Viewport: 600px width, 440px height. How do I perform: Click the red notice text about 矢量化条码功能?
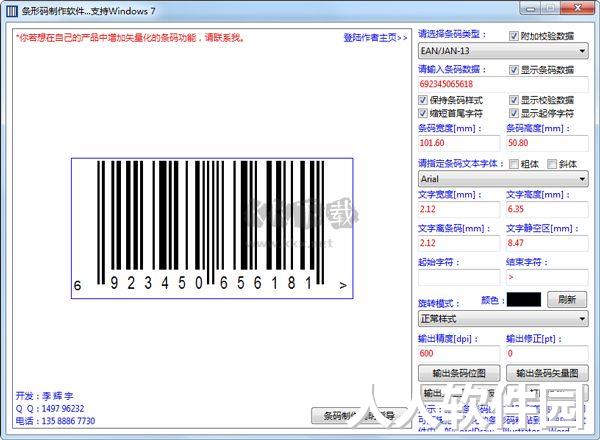[130, 37]
